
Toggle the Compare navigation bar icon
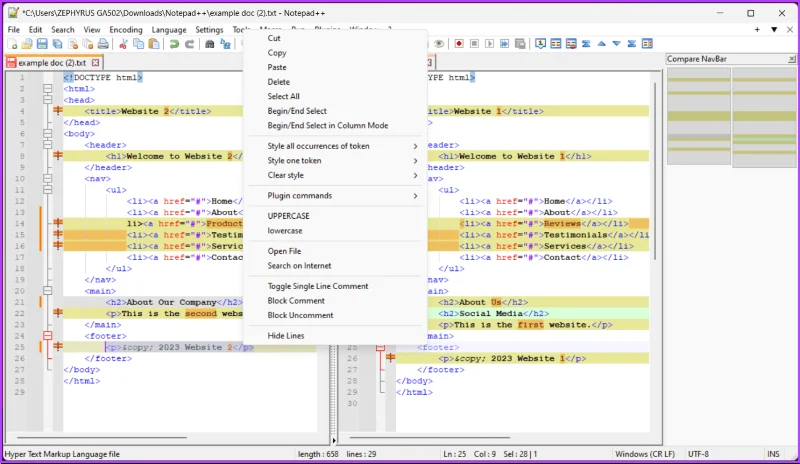(x=647, y=44)
